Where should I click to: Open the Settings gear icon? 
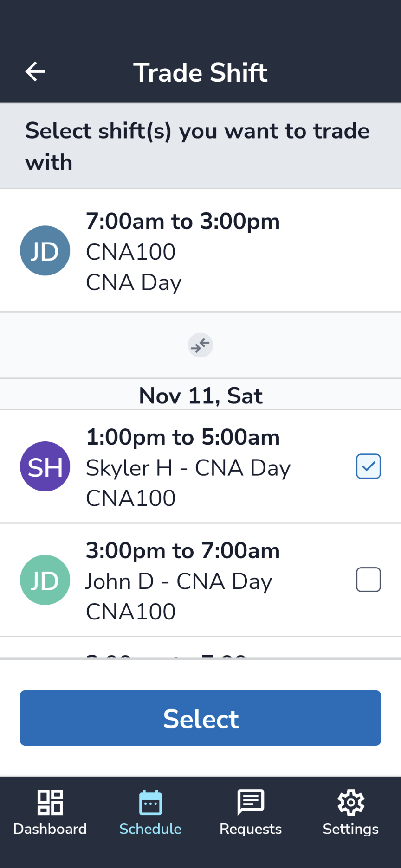(x=351, y=802)
